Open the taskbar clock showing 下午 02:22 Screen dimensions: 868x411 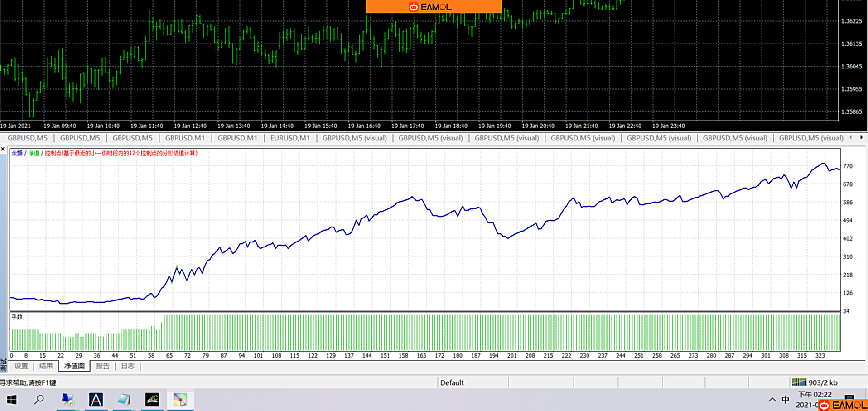pos(815,395)
